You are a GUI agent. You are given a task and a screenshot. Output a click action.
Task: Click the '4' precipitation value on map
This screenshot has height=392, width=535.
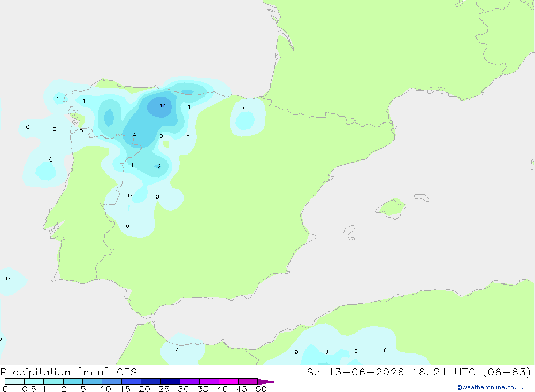[x=135, y=135]
